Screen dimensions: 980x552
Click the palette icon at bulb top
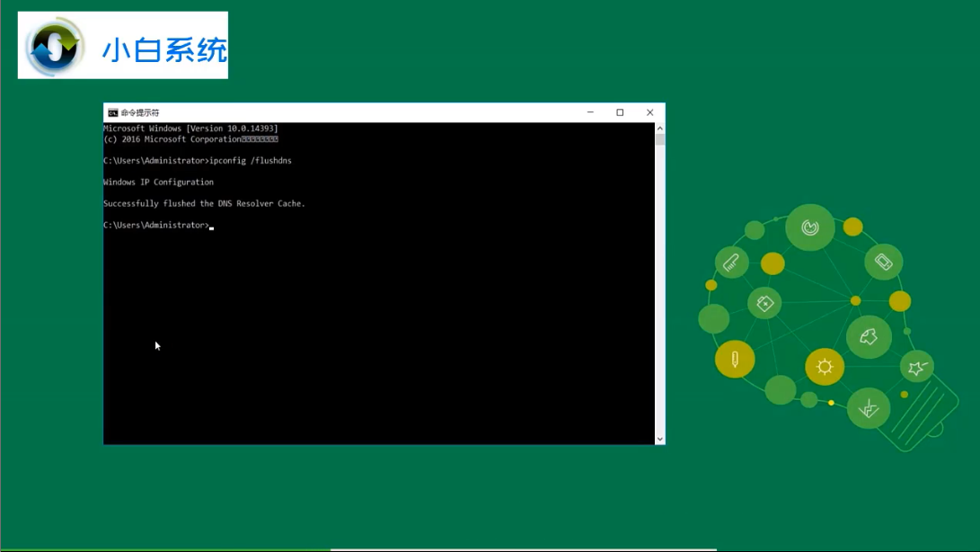[810, 227]
